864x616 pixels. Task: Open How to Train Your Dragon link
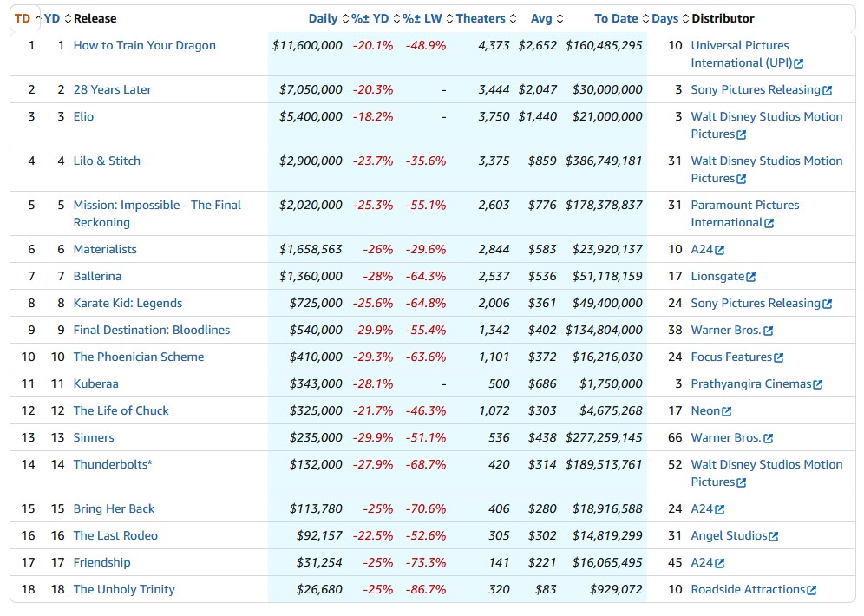(x=145, y=46)
